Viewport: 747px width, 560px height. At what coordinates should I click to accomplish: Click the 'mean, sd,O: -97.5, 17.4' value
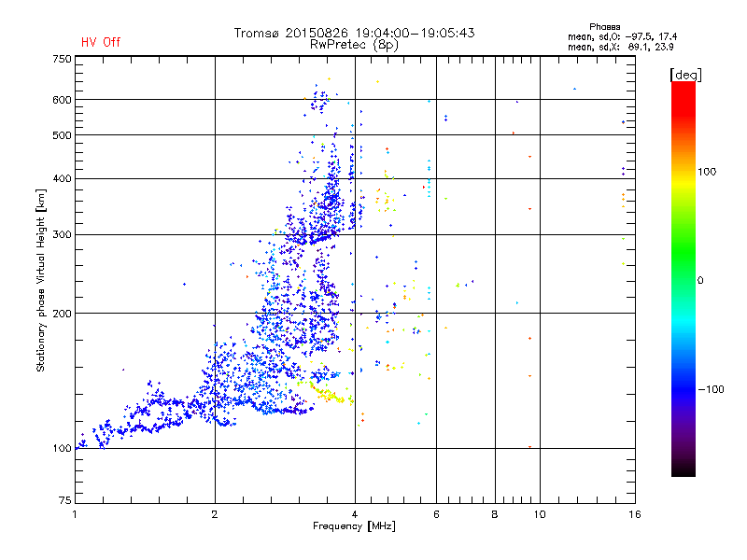coord(622,36)
